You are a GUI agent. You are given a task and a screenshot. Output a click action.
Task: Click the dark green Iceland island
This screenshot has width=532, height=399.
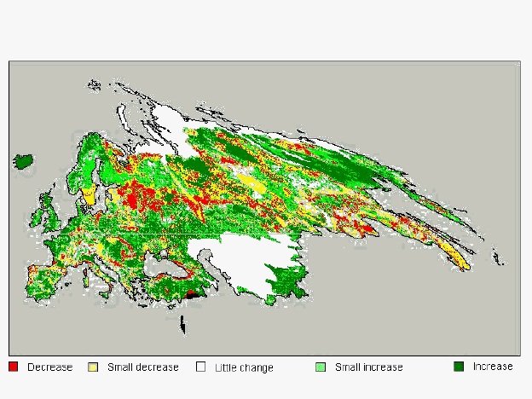click(24, 160)
